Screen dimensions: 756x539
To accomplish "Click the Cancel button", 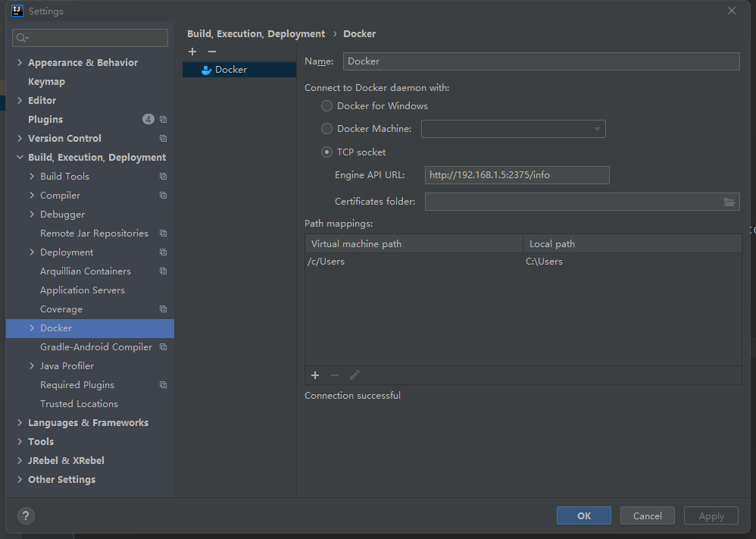I will tap(647, 515).
